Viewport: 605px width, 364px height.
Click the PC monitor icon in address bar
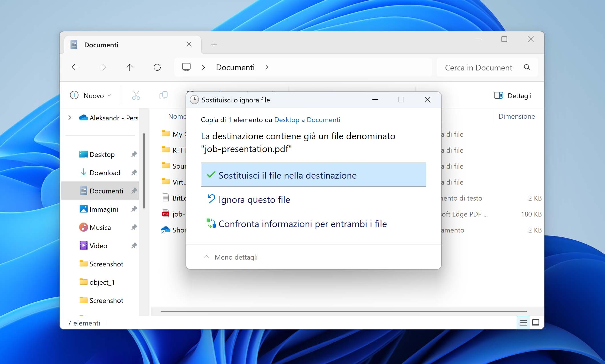(186, 67)
